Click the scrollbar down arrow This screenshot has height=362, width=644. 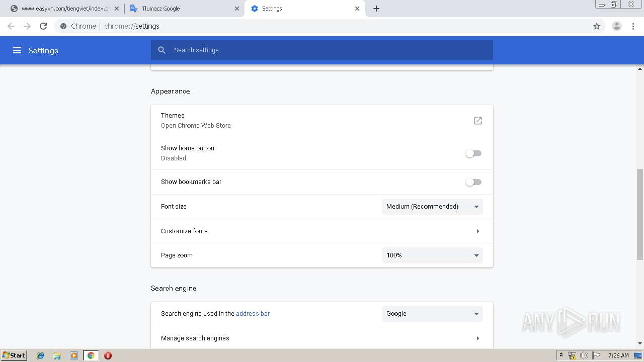(x=640, y=344)
